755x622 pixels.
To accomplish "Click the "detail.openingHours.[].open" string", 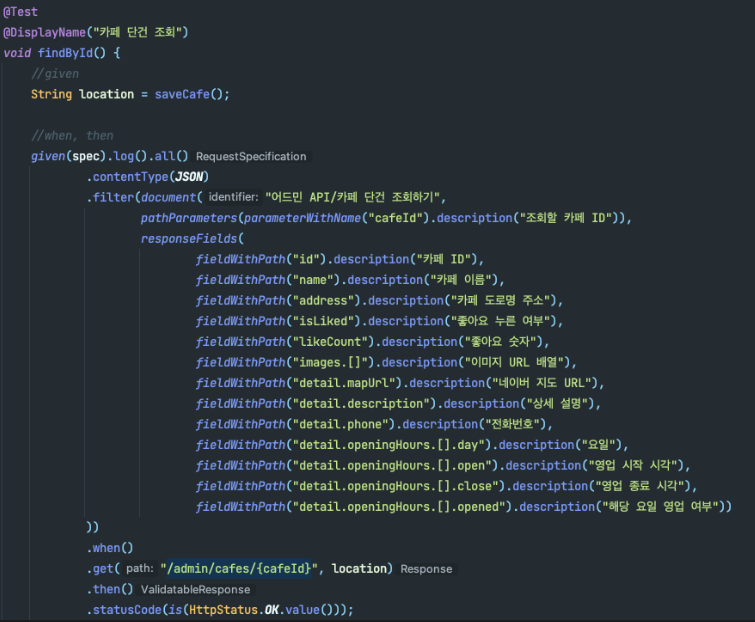I will pyautogui.click(x=392, y=466).
